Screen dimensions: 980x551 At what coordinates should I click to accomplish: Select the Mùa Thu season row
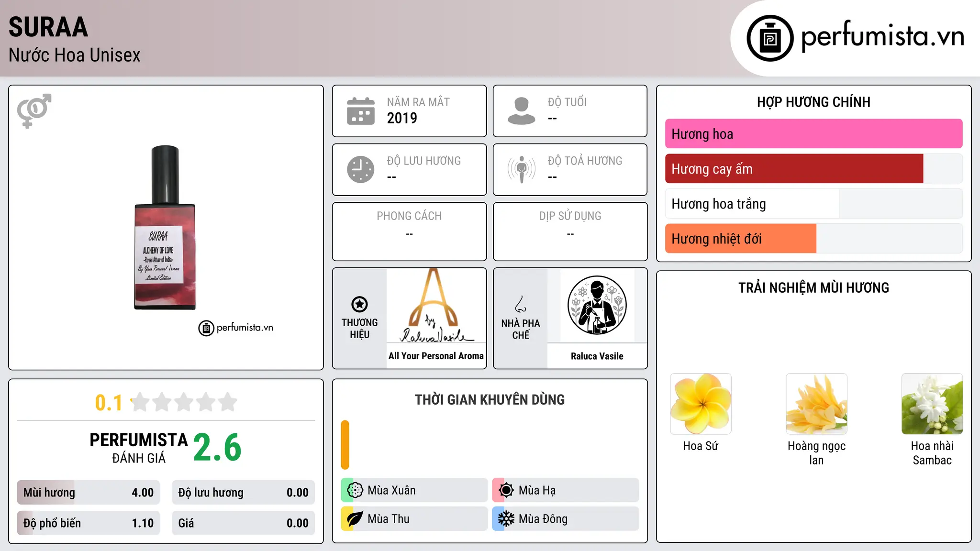tap(414, 518)
